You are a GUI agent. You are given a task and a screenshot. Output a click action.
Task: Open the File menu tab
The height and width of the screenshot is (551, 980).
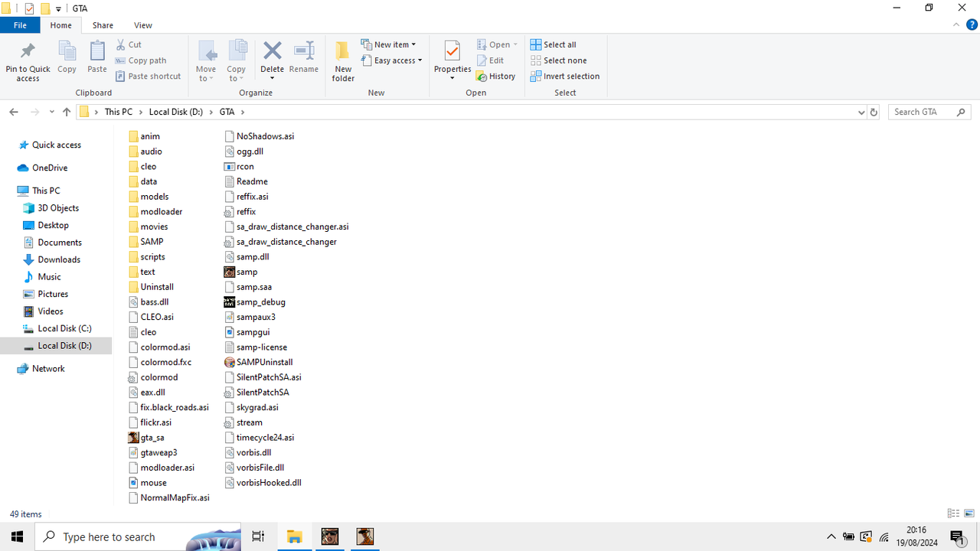click(x=20, y=25)
